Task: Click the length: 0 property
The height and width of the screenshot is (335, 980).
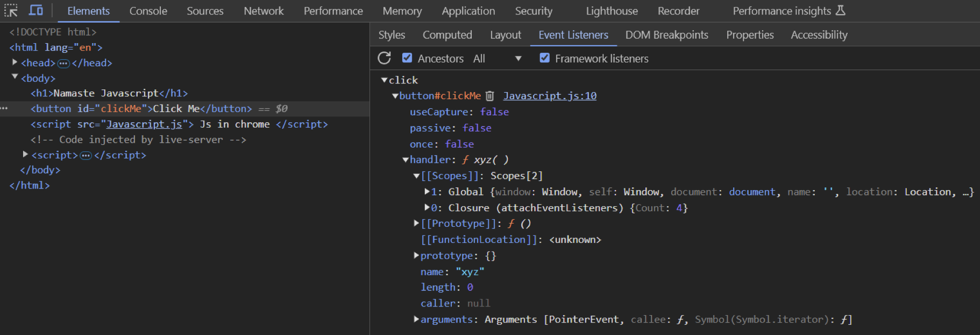Action: click(x=447, y=288)
